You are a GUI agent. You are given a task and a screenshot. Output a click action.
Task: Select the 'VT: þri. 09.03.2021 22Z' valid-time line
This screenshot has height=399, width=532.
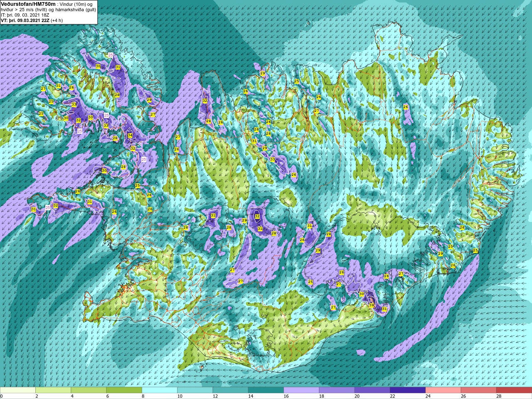pos(32,20)
